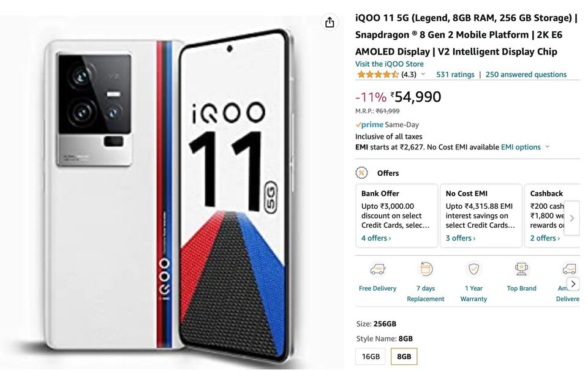The height and width of the screenshot is (371, 588).
Task: Click the Amazon Delivered icon
Action: (569, 269)
